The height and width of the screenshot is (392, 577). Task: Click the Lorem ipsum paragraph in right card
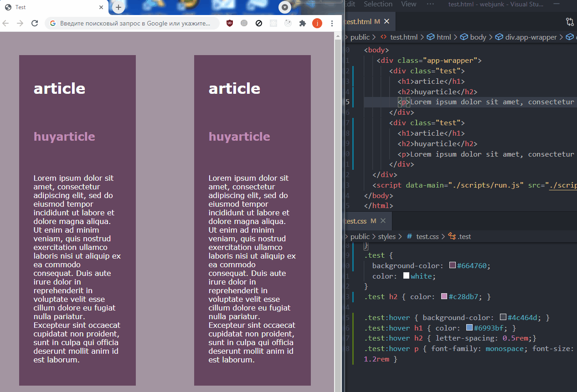252,269
